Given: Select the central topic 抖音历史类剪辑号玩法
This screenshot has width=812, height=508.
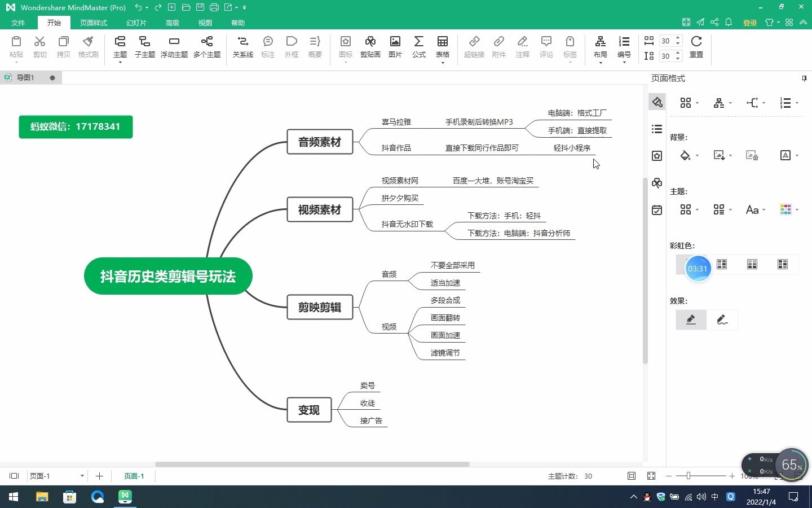Looking at the screenshot, I should pyautogui.click(x=168, y=276).
